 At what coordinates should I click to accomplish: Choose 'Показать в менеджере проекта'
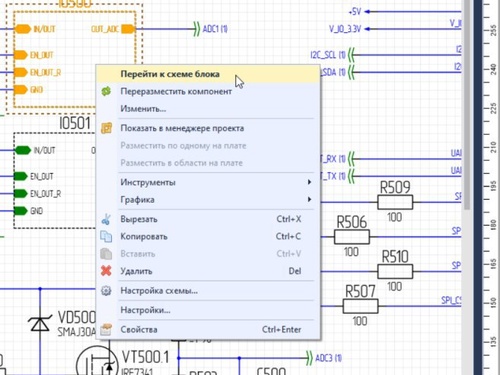pyautogui.click(x=208, y=128)
